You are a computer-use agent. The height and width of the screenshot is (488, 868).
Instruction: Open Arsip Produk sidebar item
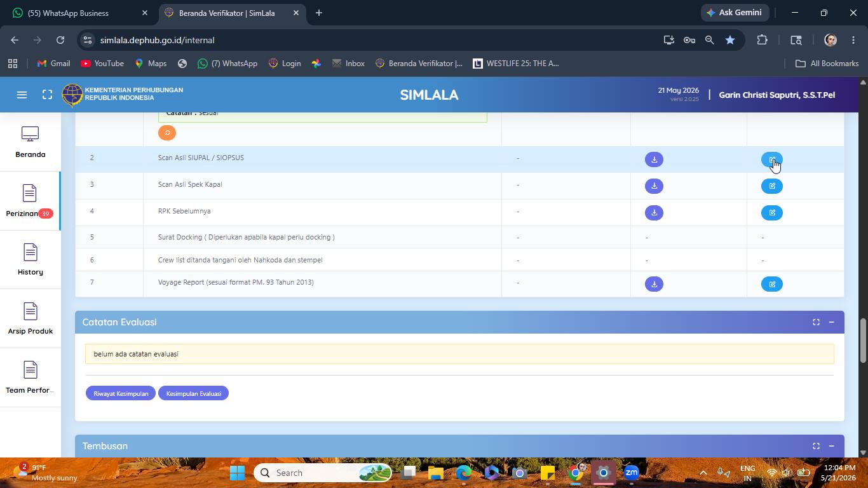pyautogui.click(x=30, y=319)
